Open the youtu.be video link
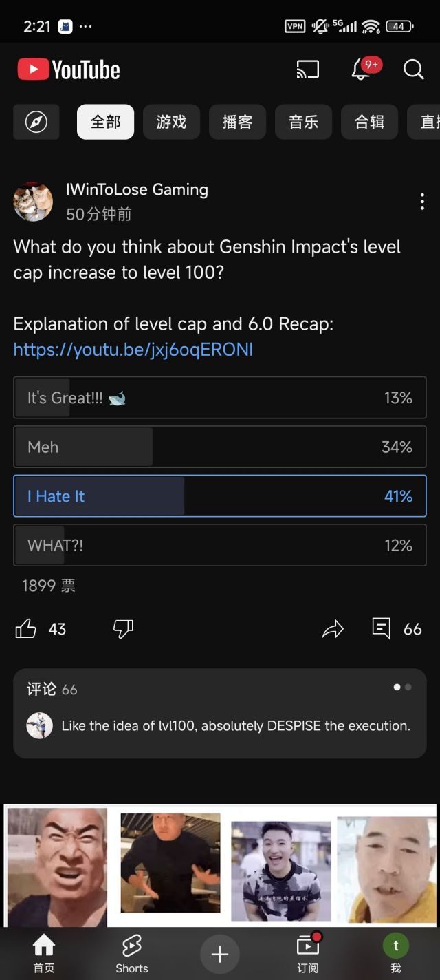440x980 pixels. point(133,350)
